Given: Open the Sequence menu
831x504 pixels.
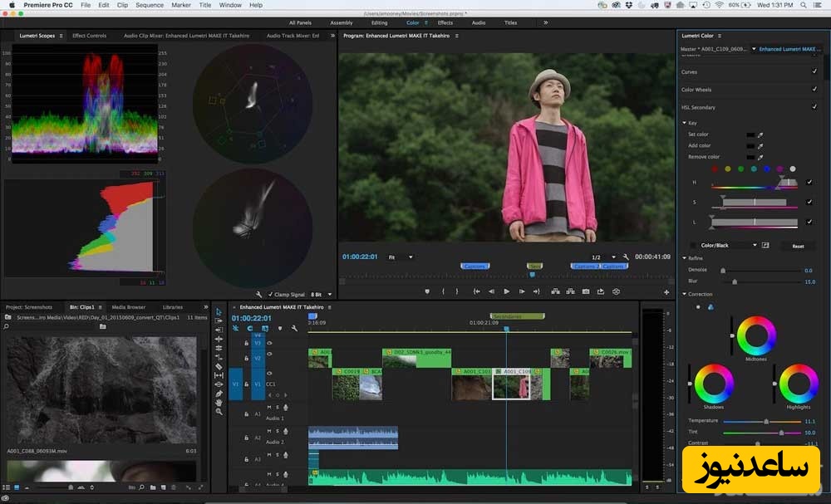Looking at the screenshot, I should pos(150,5).
